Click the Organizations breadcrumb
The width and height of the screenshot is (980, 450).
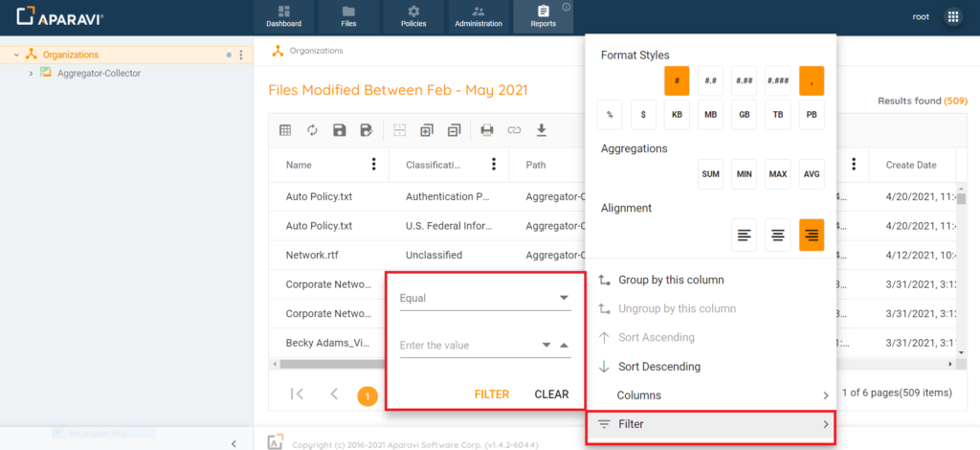tap(316, 51)
